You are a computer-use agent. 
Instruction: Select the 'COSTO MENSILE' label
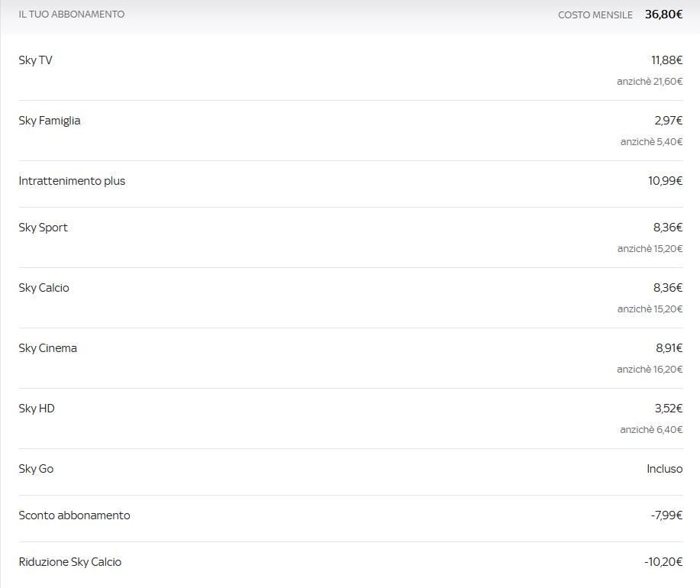tap(595, 15)
